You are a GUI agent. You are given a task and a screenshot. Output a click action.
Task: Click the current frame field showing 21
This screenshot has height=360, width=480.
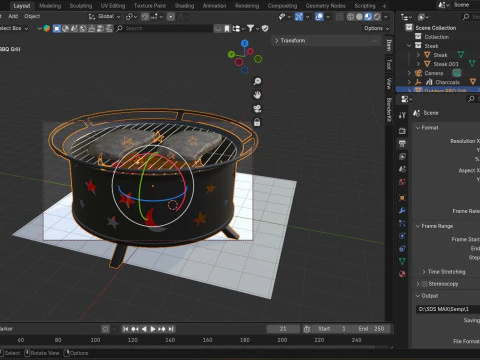283,329
